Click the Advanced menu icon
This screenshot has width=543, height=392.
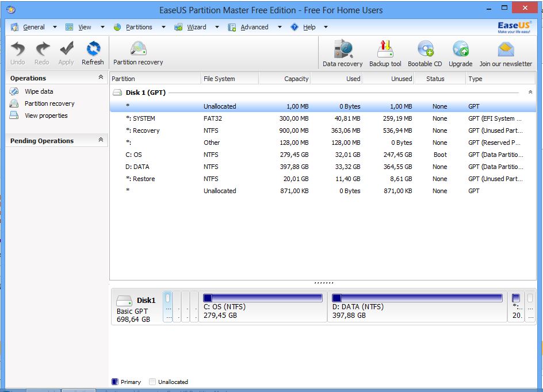[x=232, y=27]
